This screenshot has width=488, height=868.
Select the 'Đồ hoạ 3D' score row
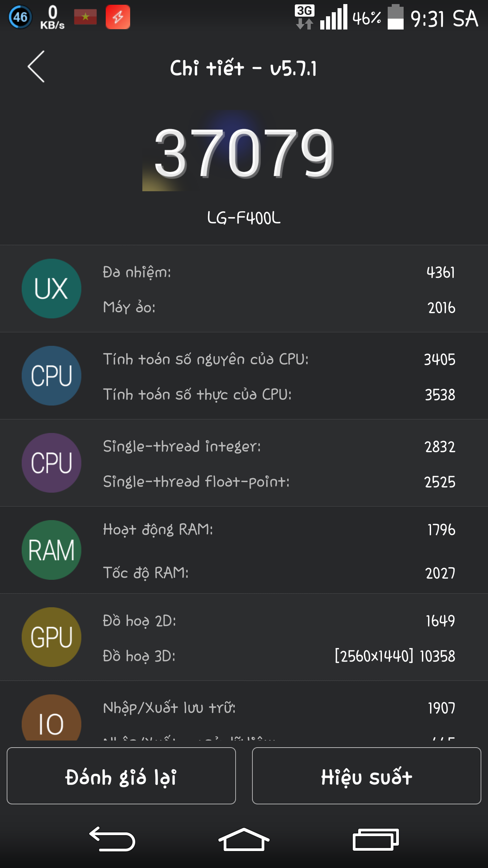coord(278,656)
